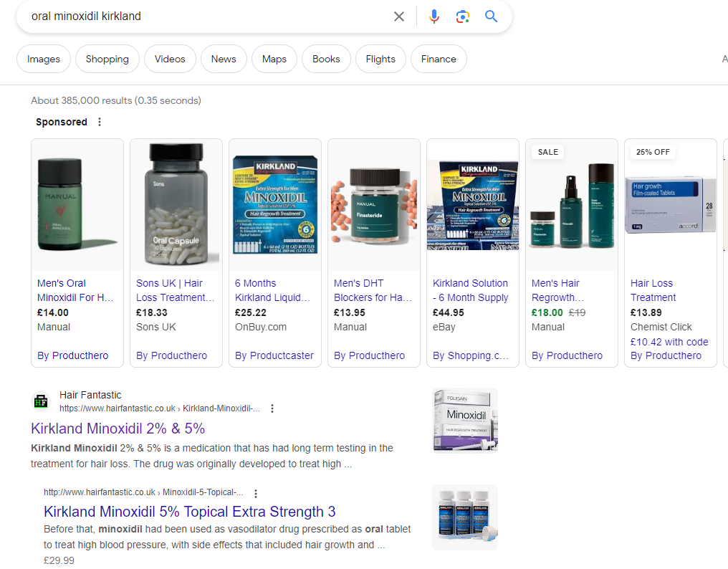Click By Producthero under Chemist Click listing
728x569 pixels.
(666, 355)
